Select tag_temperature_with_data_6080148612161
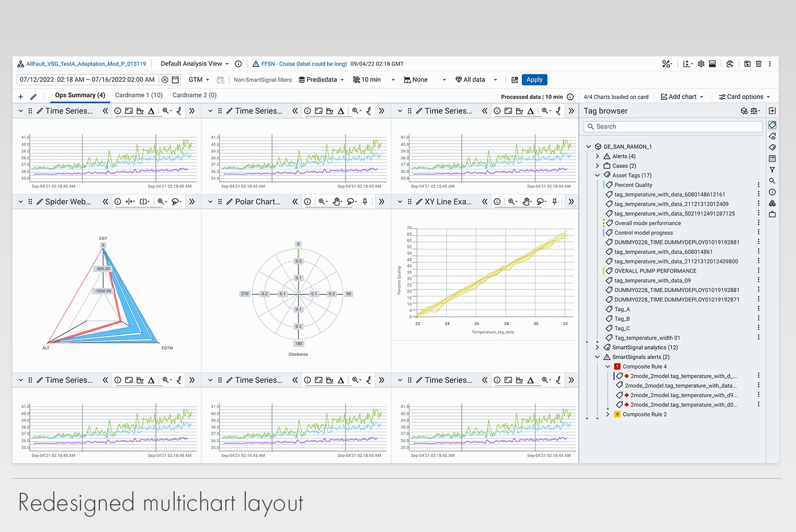The width and height of the screenshot is (796, 532). (669, 194)
